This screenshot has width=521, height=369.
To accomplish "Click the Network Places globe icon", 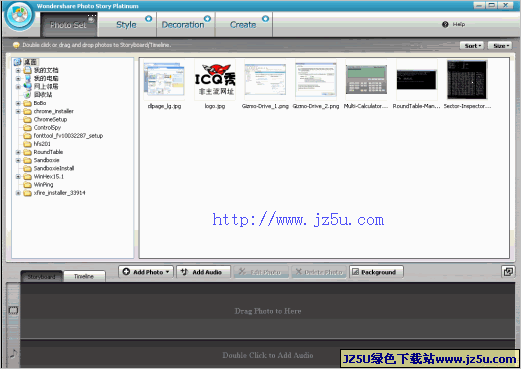I will [28, 86].
